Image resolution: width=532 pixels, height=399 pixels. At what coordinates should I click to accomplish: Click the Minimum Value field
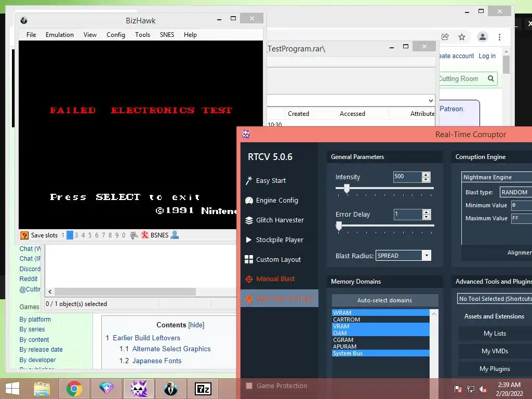point(522,205)
